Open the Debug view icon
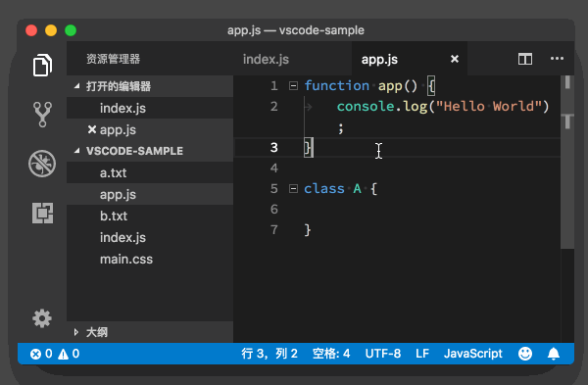The image size is (588, 385). (x=42, y=164)
